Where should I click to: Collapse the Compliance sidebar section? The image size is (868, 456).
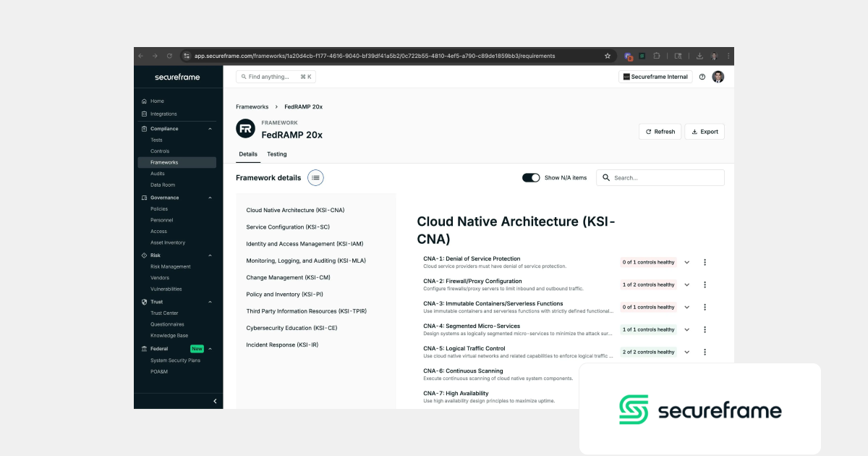pos(210,129)
